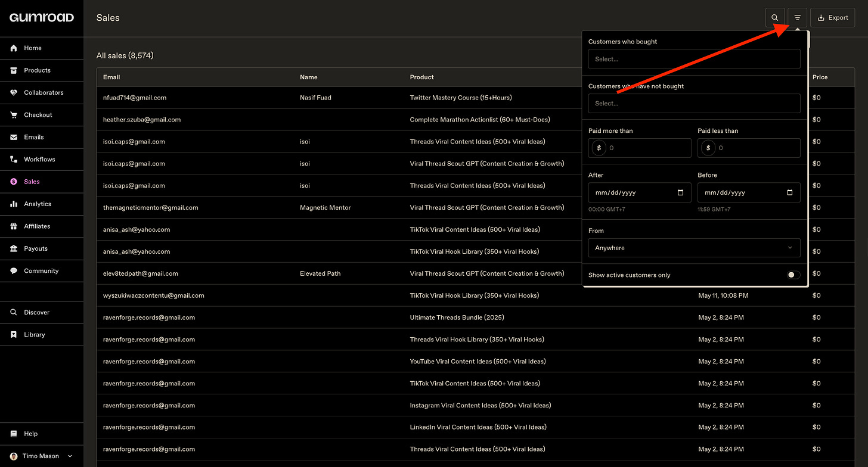
Task: Go to Home in the sidebar
Action: pyautogui.click(x=42, y=48)
